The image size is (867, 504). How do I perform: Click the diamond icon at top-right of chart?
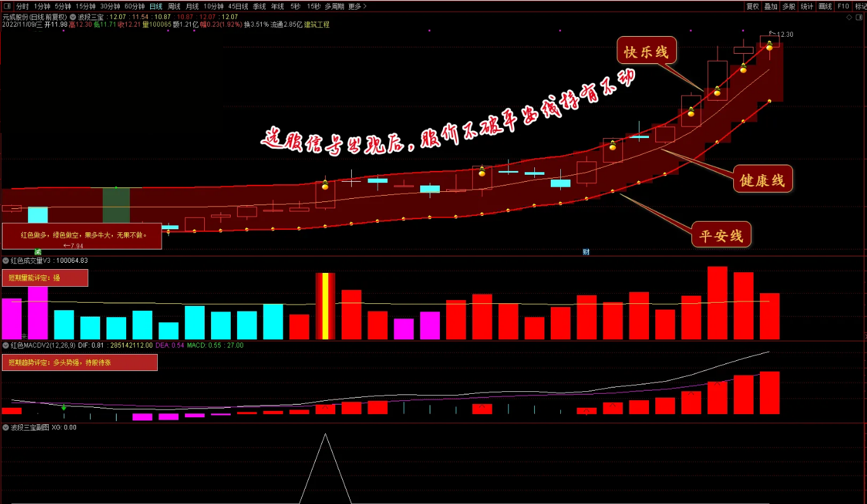tap(849, 17)
